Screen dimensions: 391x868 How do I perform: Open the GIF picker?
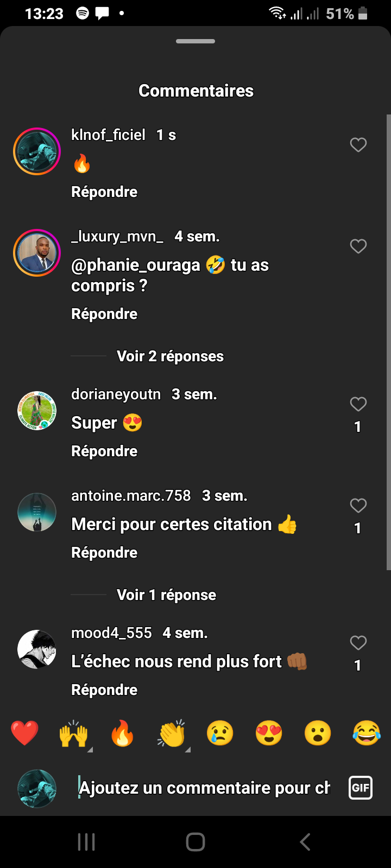[x=361, y=788]
